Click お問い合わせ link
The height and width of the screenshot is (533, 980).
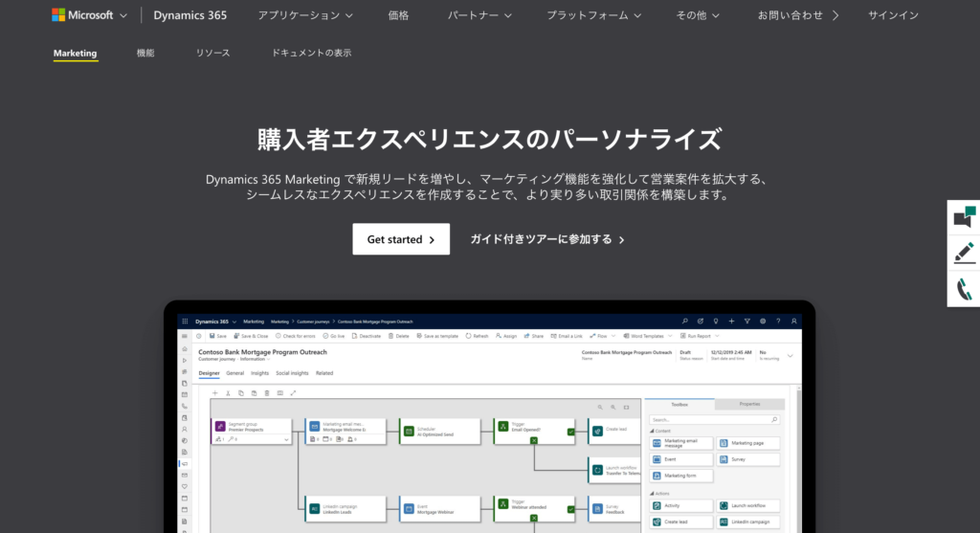point(797,15)
